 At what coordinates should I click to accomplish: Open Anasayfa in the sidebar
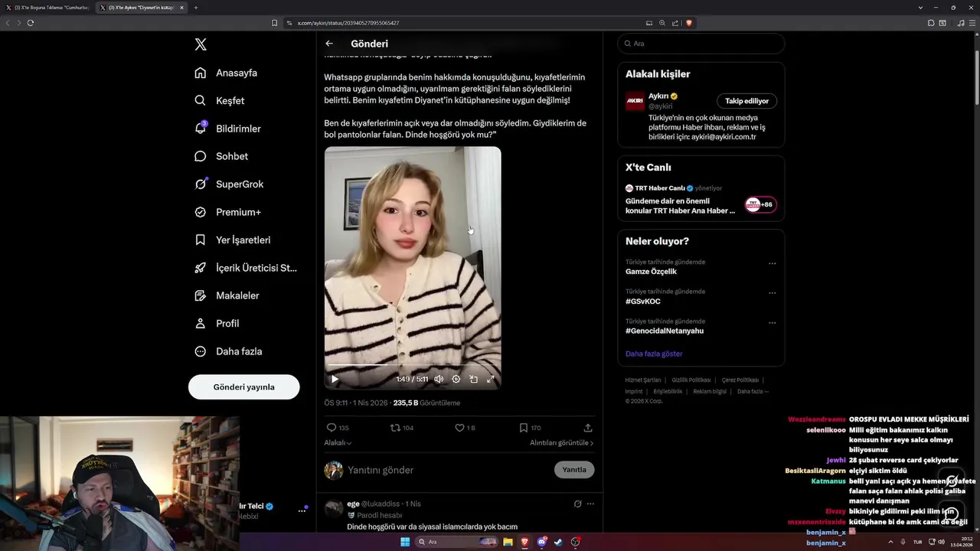(x=226, y=73)
